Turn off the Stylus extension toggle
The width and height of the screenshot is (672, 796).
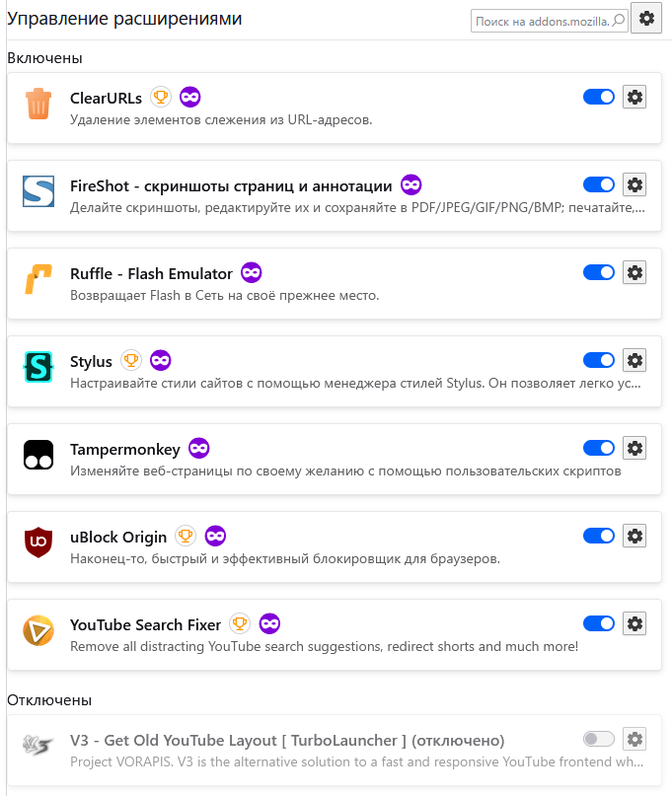click(x=599, y=360)
